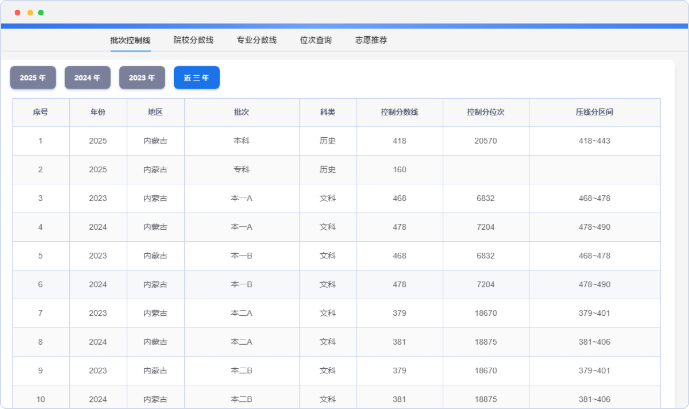Open the 批次控制线 tab
This screenshot has width=689, height=409.
click(x=130, y=40)
